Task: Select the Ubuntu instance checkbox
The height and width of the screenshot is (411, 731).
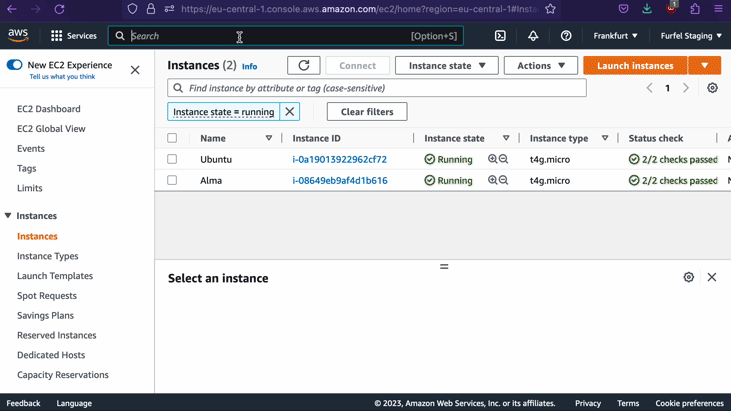Action: coord(172,159)
